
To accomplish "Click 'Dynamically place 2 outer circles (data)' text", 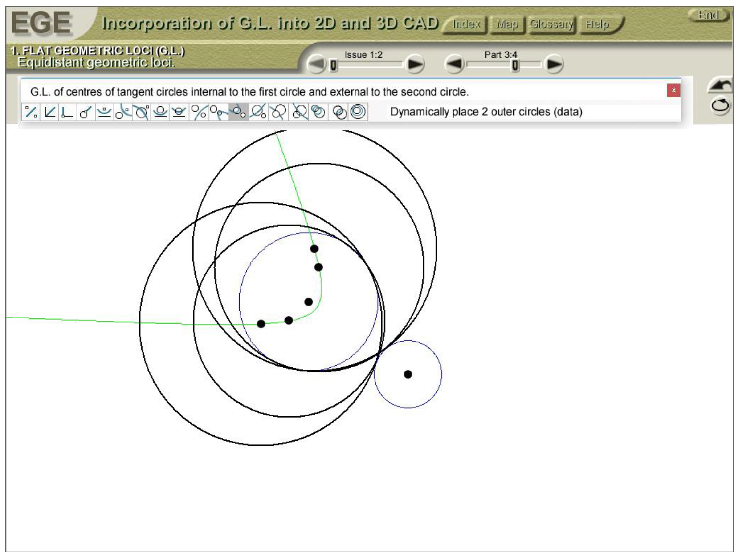I will coord(486,112).
